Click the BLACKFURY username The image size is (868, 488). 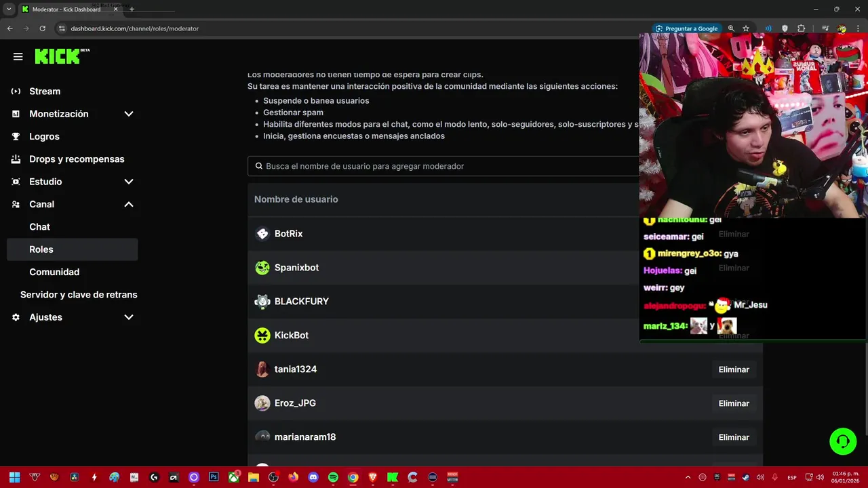coord(301,301)
